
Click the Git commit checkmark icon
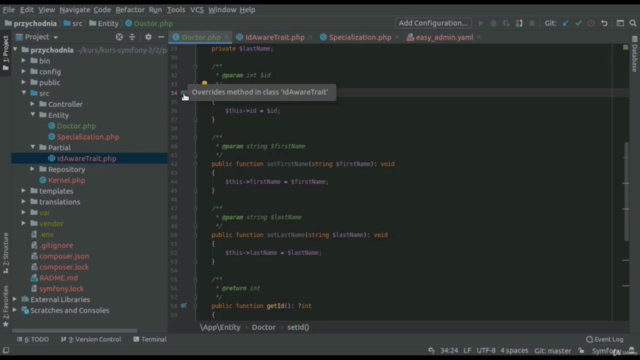point(578,23)
